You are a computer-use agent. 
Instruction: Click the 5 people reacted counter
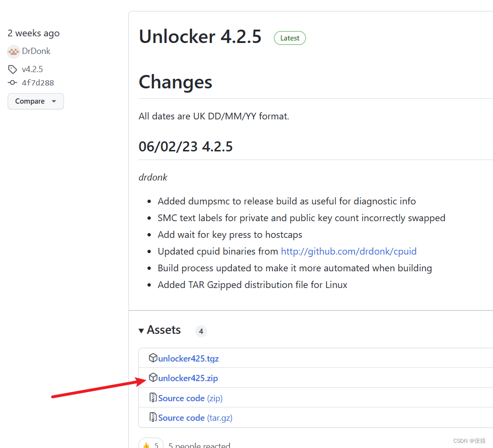[x=199, y=445]
